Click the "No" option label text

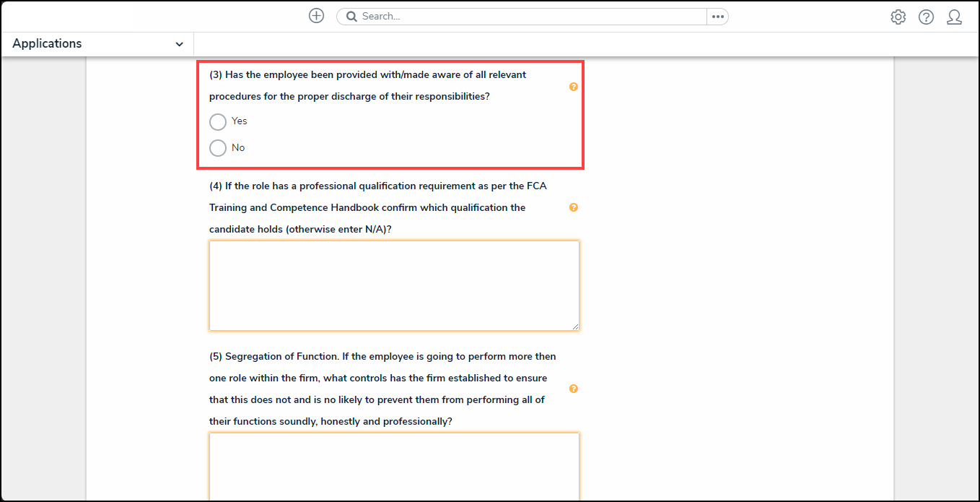(x=238, y=148)
